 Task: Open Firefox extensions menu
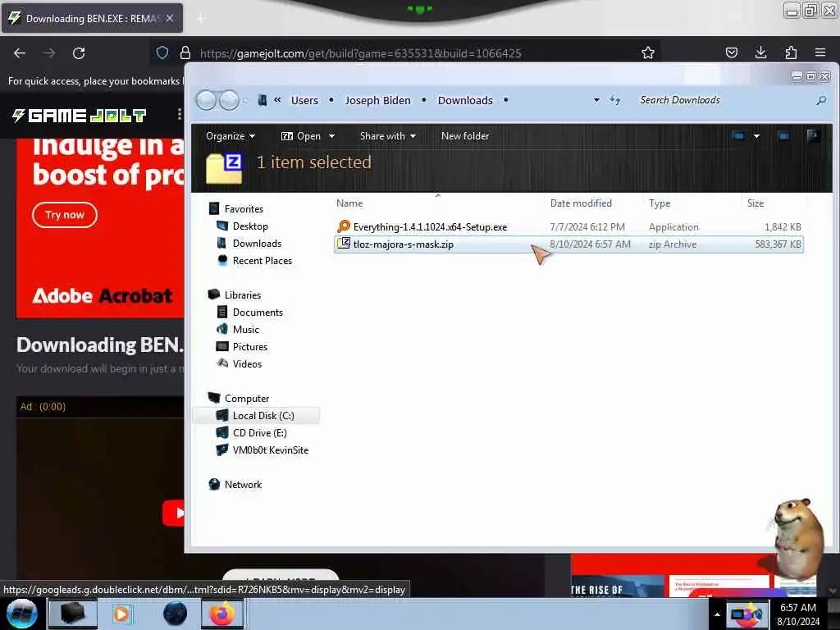(x=791, y=52)
